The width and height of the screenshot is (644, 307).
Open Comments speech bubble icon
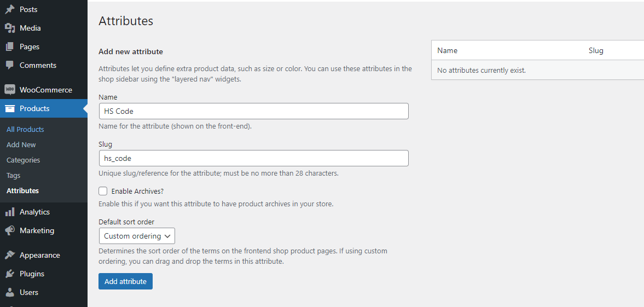[x=10, y=65]
